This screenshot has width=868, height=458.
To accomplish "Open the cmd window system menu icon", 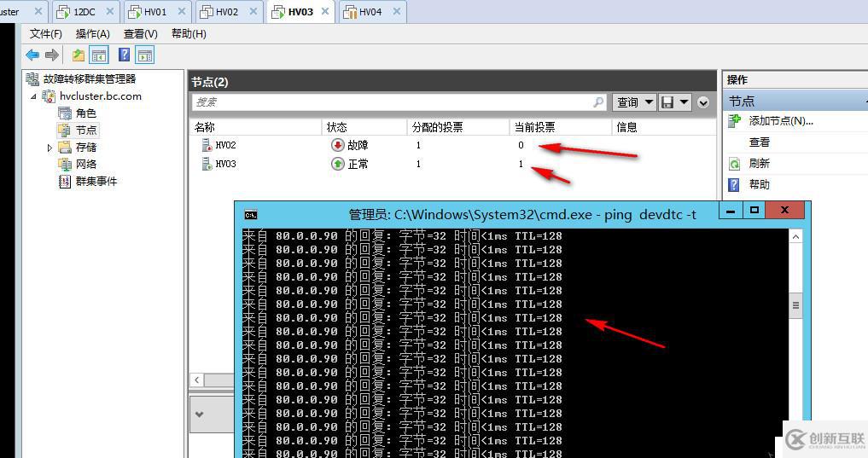I will [250, 215].
